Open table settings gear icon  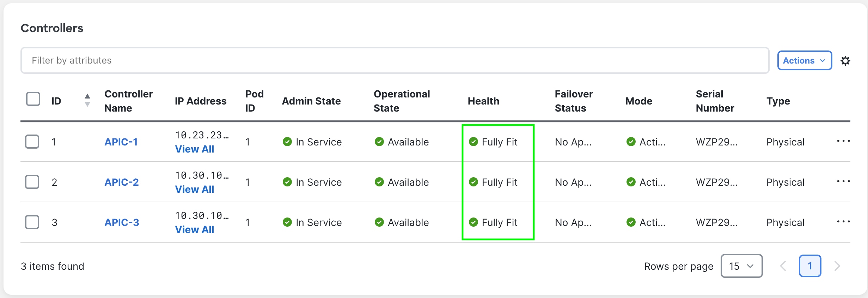(x=845, y=61)
